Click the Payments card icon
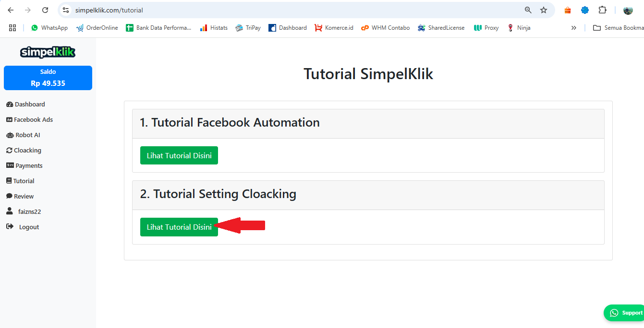644x328 pixels. pos(10,165)
